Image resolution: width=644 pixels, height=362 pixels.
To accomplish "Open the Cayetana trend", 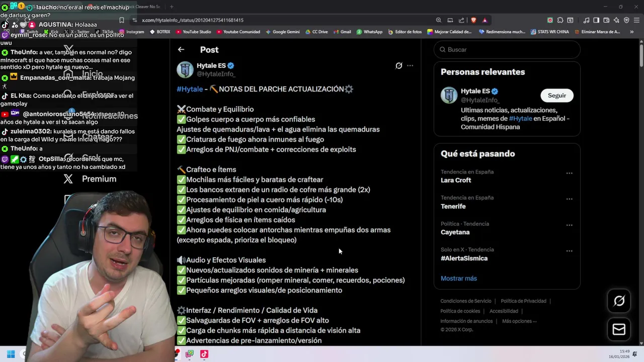I will pyautogui.click(x=455, y=232).
